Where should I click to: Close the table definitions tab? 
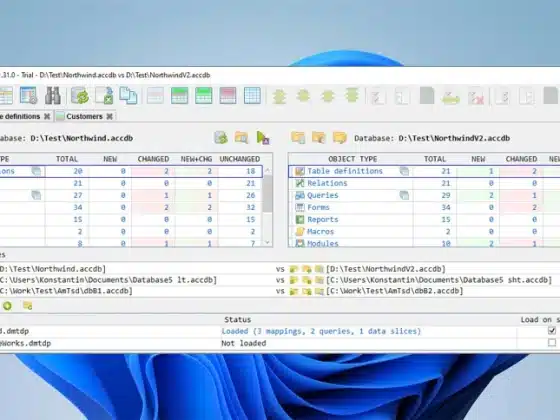[47, 116]
